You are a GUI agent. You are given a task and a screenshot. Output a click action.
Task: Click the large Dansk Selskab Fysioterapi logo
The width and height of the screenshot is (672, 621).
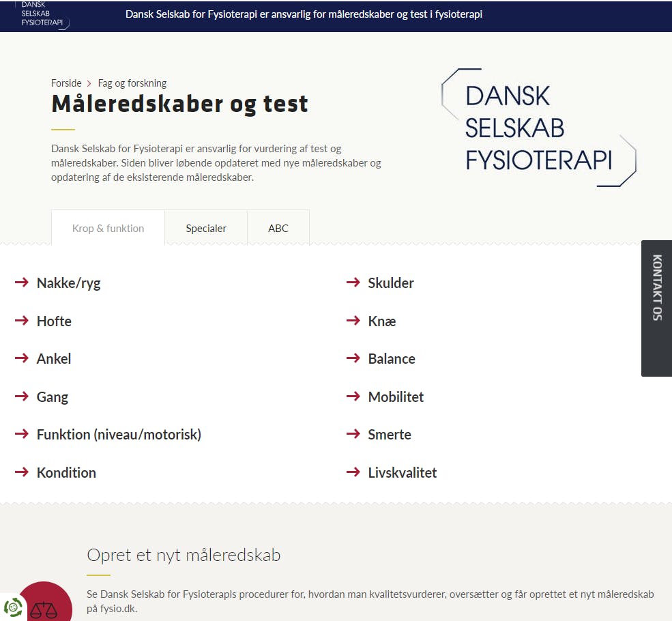tap(539, 128)
